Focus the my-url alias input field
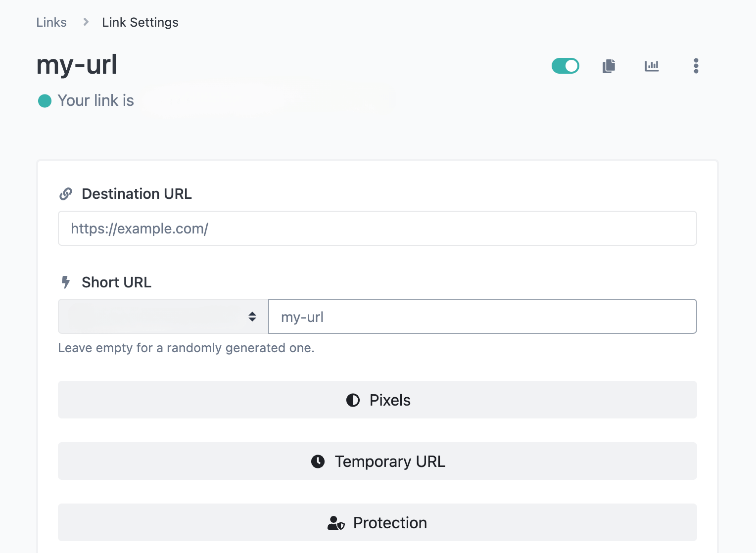756x553 pixels. click(482, 317)
